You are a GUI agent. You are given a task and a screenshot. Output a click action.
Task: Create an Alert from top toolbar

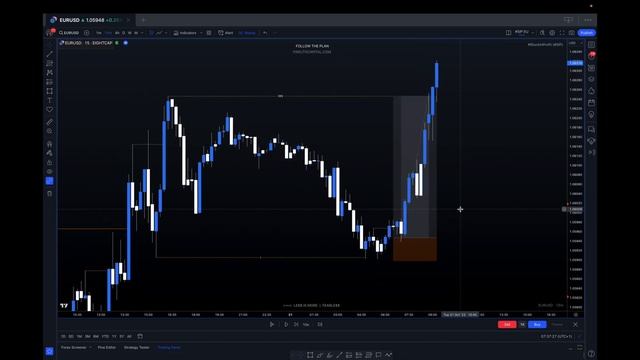point(226,33)
